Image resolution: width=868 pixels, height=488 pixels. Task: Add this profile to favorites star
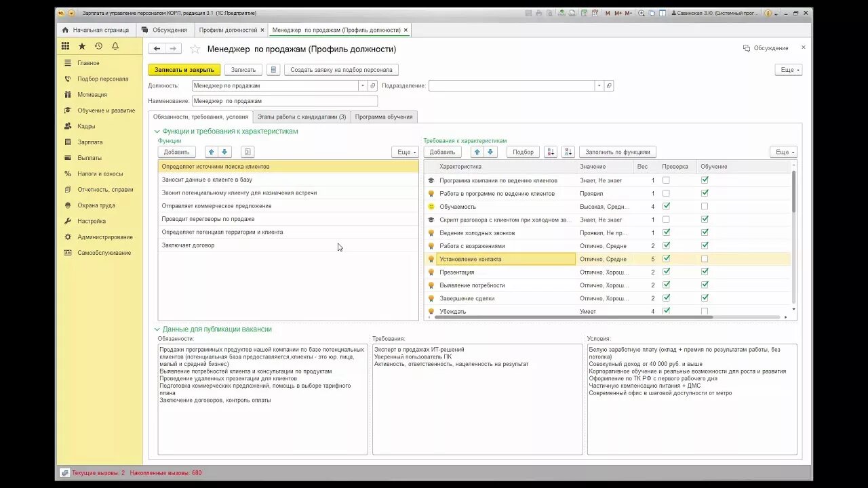(x=195, y=49)
